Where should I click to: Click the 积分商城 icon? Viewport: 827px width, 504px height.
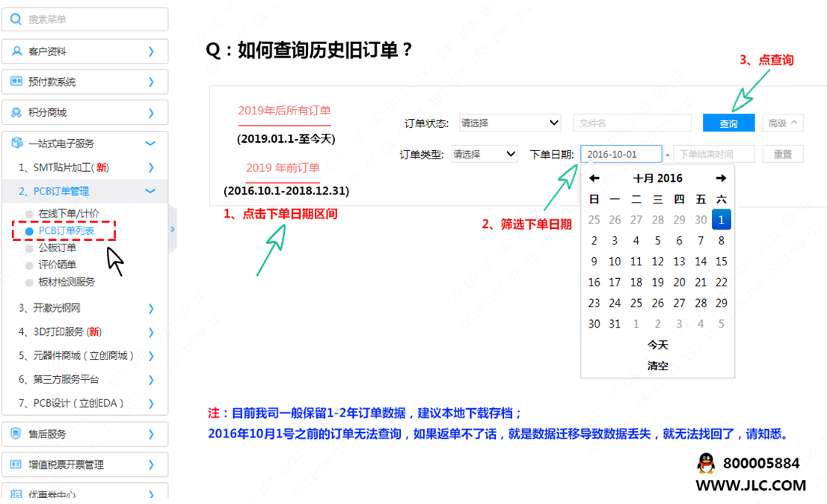pos(16,113)
